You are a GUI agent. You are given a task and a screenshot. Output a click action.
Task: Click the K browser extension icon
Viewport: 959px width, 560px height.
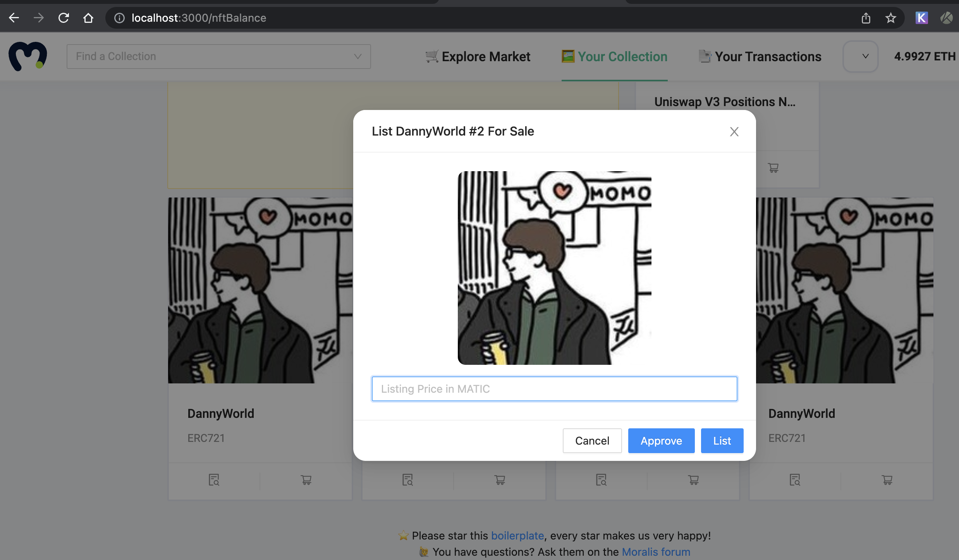click(921, 18)
